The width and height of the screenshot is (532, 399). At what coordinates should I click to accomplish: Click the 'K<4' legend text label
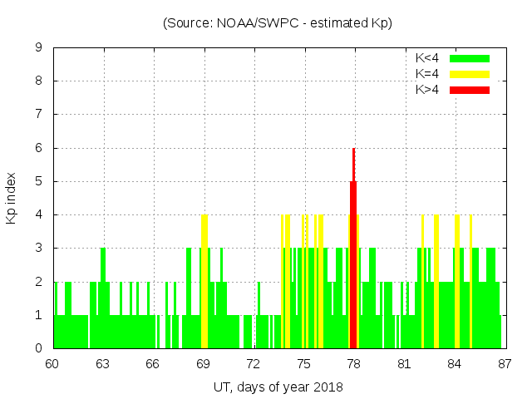tap(427, 58)
